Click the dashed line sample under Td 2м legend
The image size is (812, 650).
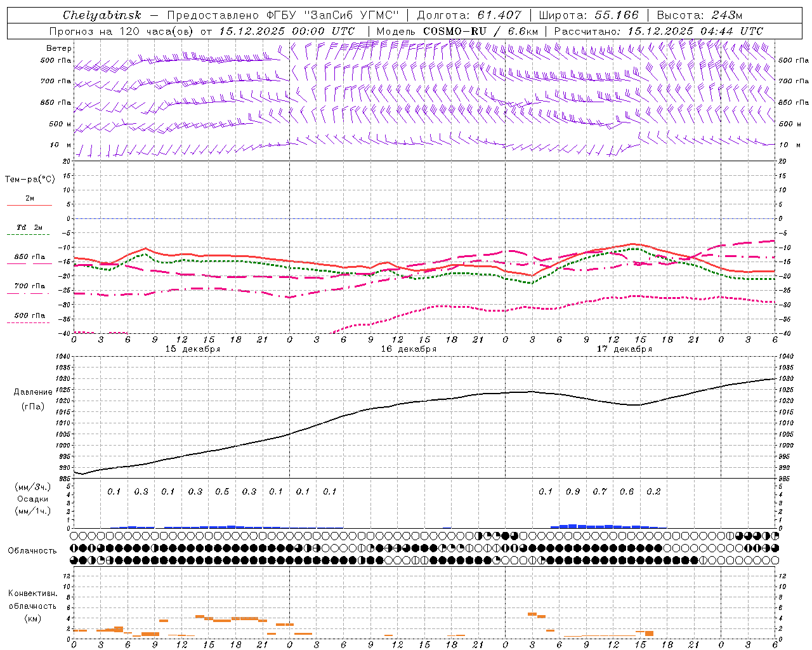point(29,235)
